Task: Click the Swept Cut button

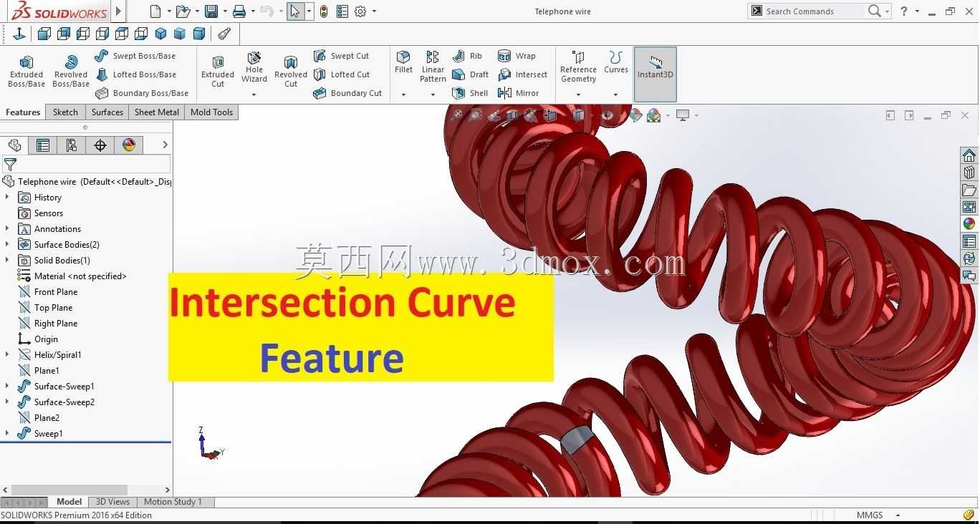Action: point(341,56)
